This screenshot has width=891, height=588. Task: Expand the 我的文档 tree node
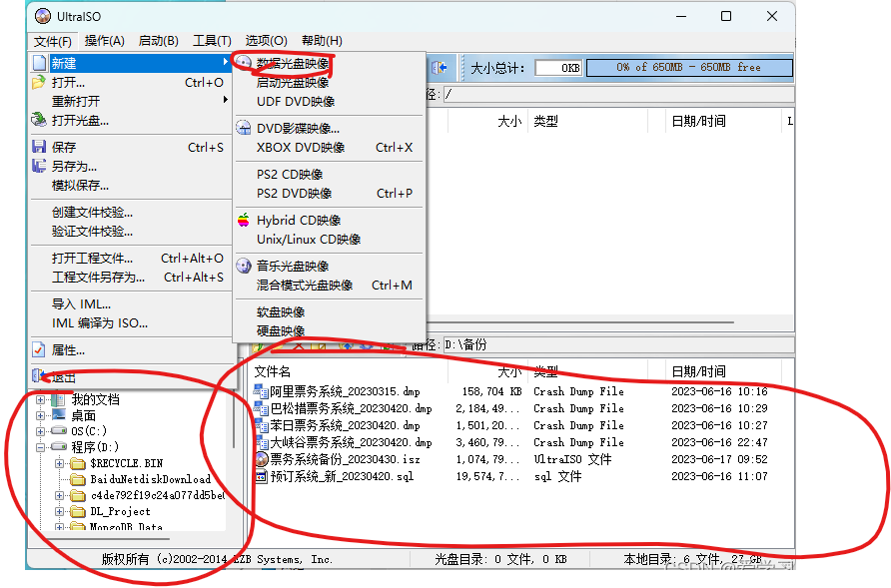click(x=40, y=399)
